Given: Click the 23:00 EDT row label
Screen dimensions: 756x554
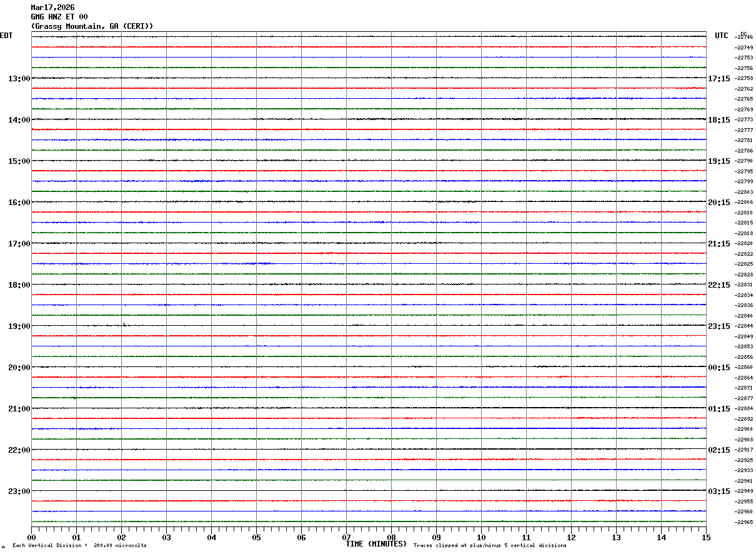Looking at the screenshot, I should click(19, 491).
